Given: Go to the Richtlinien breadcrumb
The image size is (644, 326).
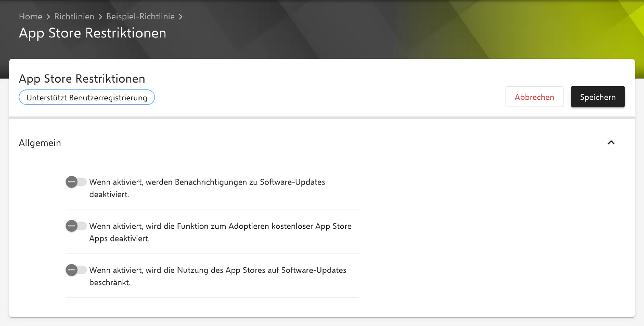Looking at the screenshot, I should point(74,17).
